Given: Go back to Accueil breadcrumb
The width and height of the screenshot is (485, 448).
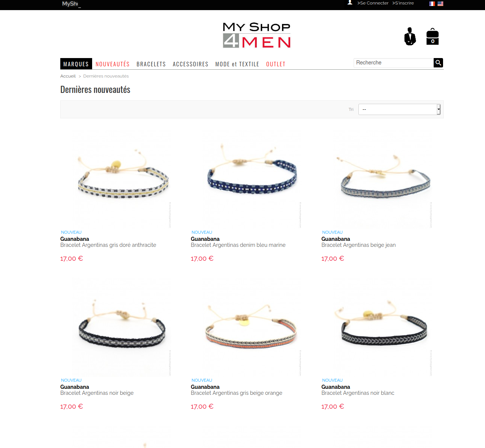Looking at the screenshot, I should pos(68,76).
